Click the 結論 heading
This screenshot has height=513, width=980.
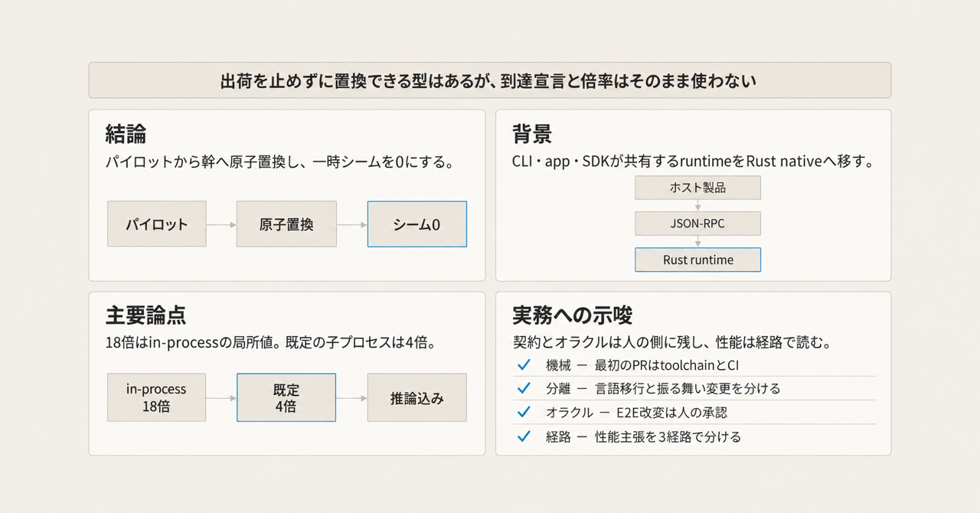click(126, 135)
